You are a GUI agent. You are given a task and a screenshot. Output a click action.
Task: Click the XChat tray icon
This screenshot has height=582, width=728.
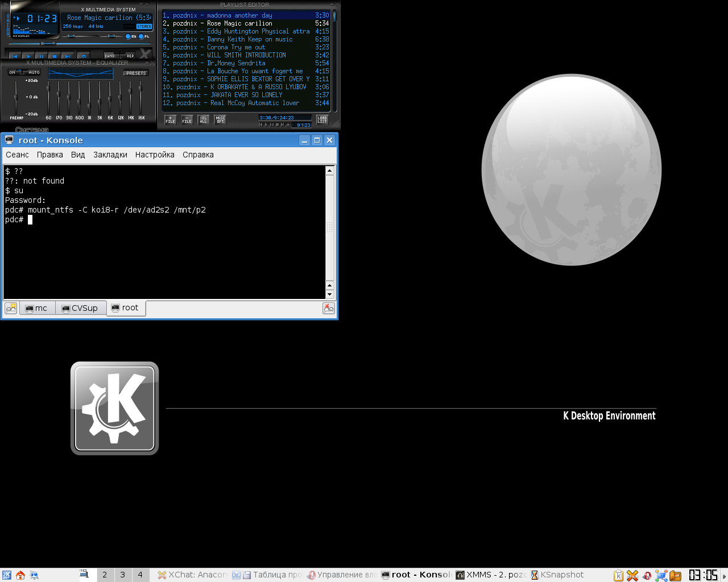pos(632,575)
